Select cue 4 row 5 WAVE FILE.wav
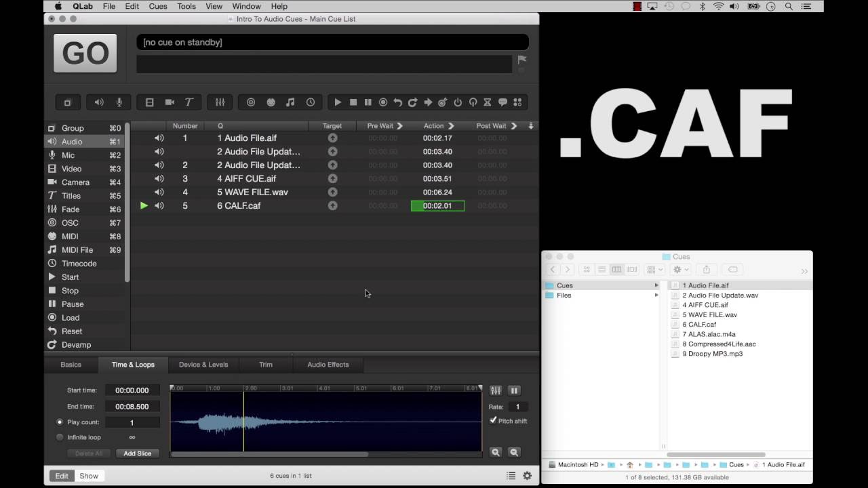This screenshot has height=488, width=868. (x=334, y=192)
